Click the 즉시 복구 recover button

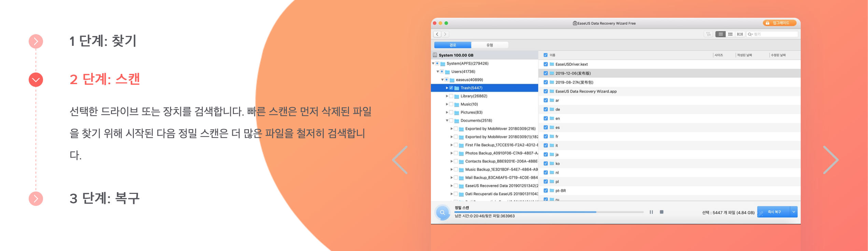tap(774, 212)
